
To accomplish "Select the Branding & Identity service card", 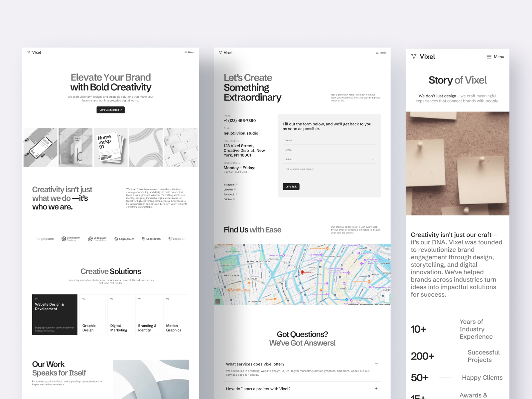I will click(148, 315).
